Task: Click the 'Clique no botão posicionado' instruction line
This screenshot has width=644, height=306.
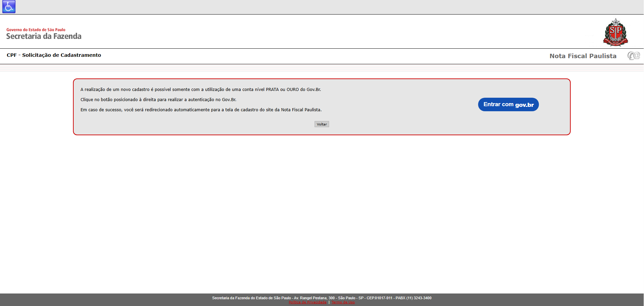Action: (158, 100)
